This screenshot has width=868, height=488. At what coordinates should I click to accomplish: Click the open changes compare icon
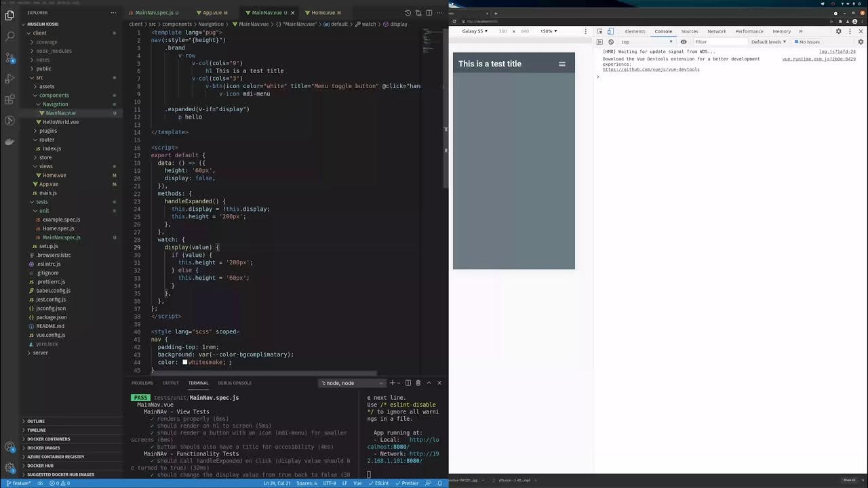pos(418,12)
